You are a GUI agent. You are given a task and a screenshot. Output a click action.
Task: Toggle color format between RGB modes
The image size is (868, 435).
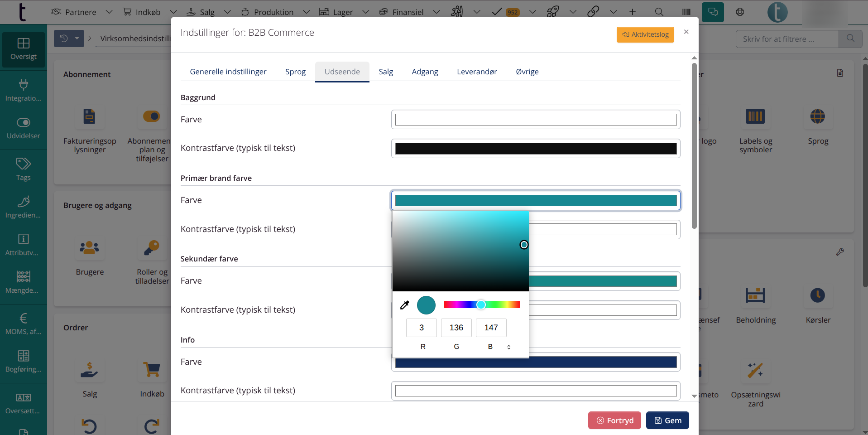509,347
